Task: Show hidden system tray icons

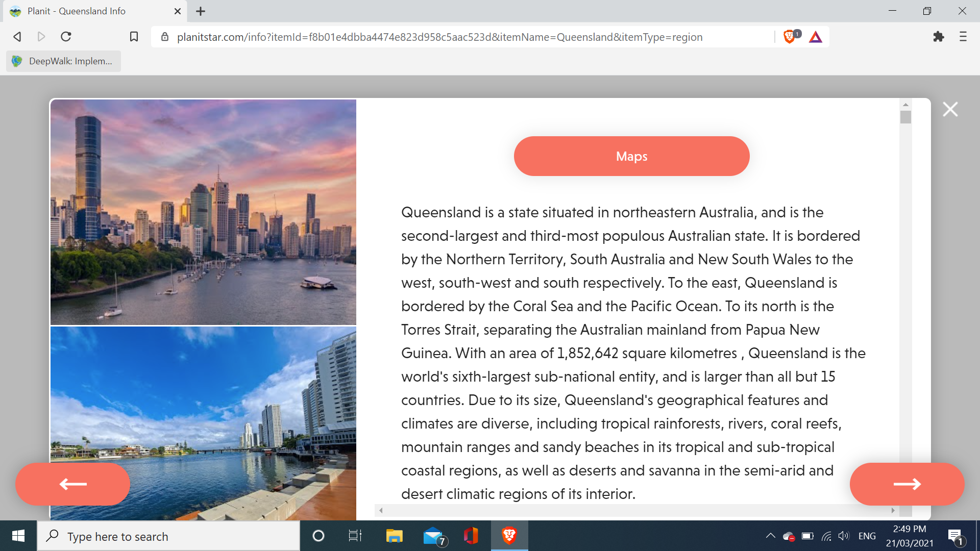Action: pyautogui.click(x=770, y=536)
